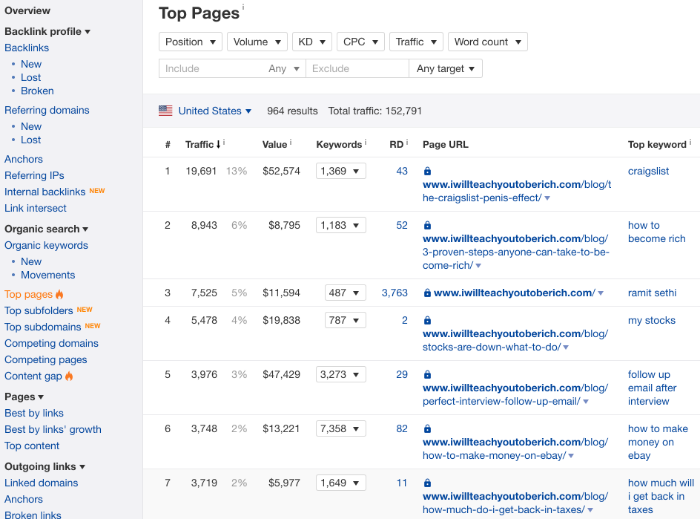Click the lock icon in the how to become rich row
700x519 pixels.
coord(427,225)
